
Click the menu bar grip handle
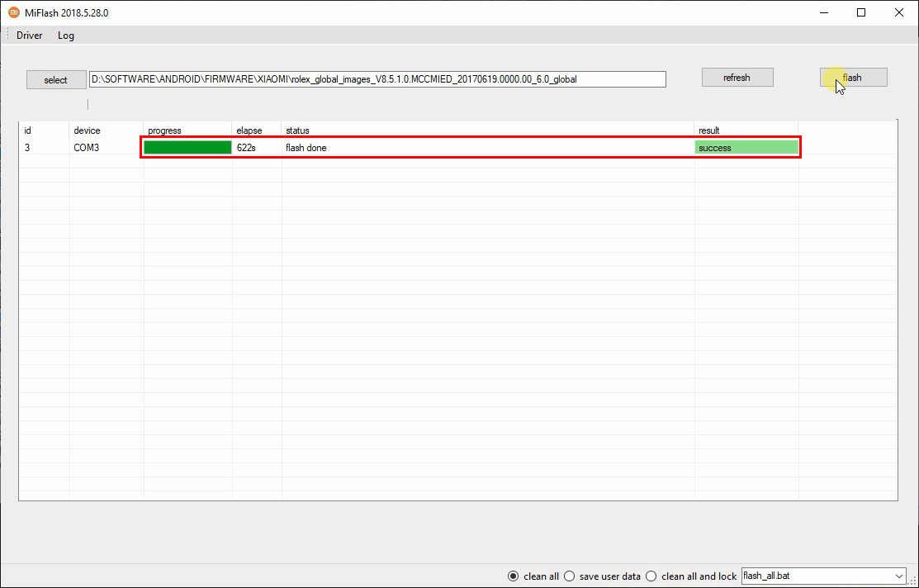tap(7, 36)
